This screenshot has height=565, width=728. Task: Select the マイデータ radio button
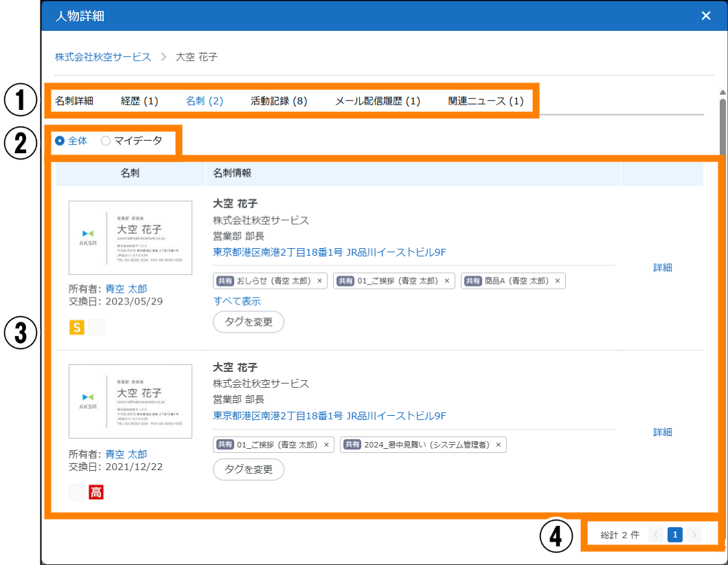106,141
